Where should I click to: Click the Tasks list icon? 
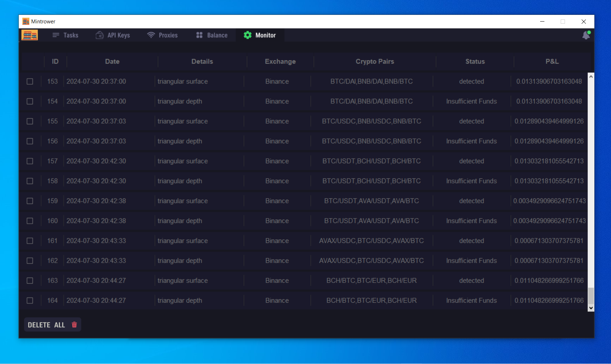coord(56,35)
